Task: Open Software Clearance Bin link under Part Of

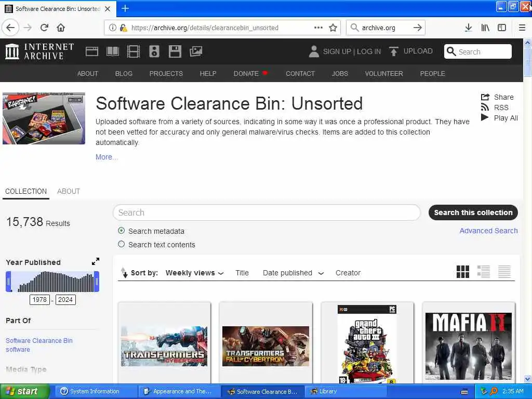Action: click(39, 341)
